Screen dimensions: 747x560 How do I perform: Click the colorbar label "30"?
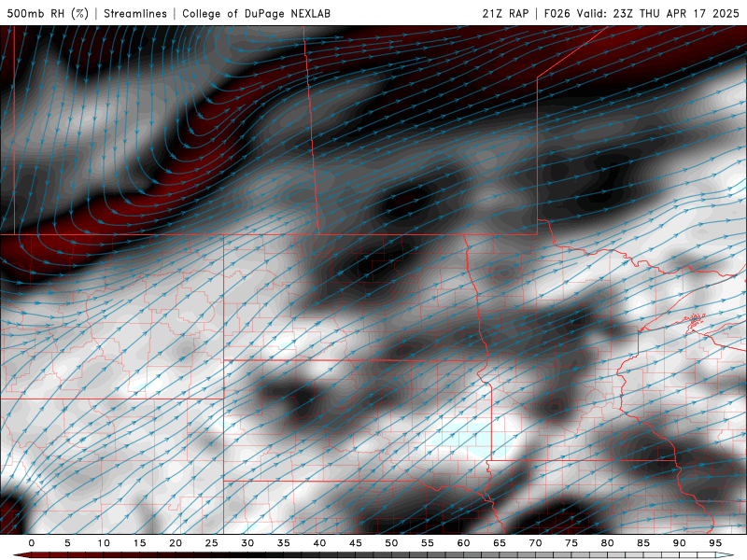[247, 543]
